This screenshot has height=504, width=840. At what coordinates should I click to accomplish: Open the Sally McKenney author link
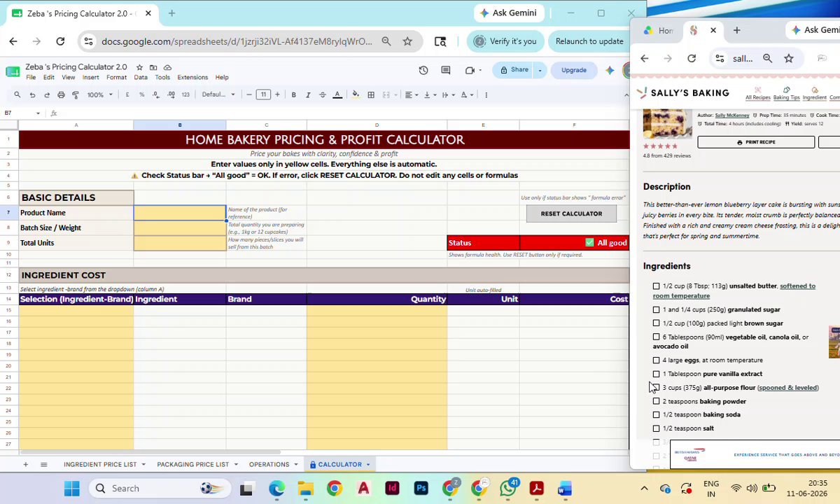tap(732, 115)
